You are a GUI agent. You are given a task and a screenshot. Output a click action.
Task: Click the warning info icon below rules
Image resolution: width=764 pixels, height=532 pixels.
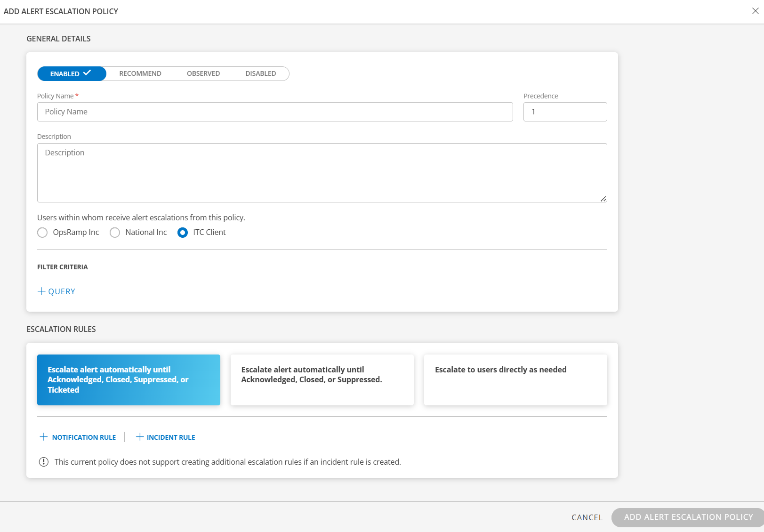tap(44, 462)
